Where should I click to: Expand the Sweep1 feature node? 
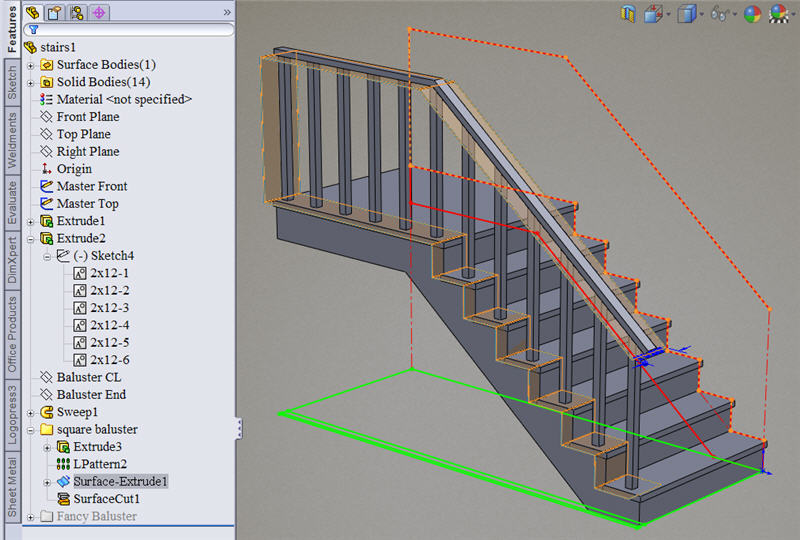(31, 412)
